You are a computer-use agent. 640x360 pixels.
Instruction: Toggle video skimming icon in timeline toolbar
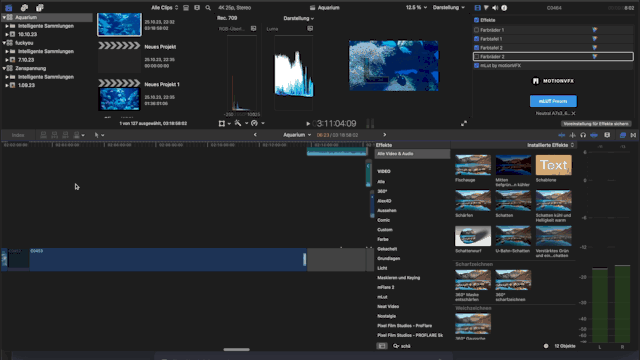(x=562, y=135)
